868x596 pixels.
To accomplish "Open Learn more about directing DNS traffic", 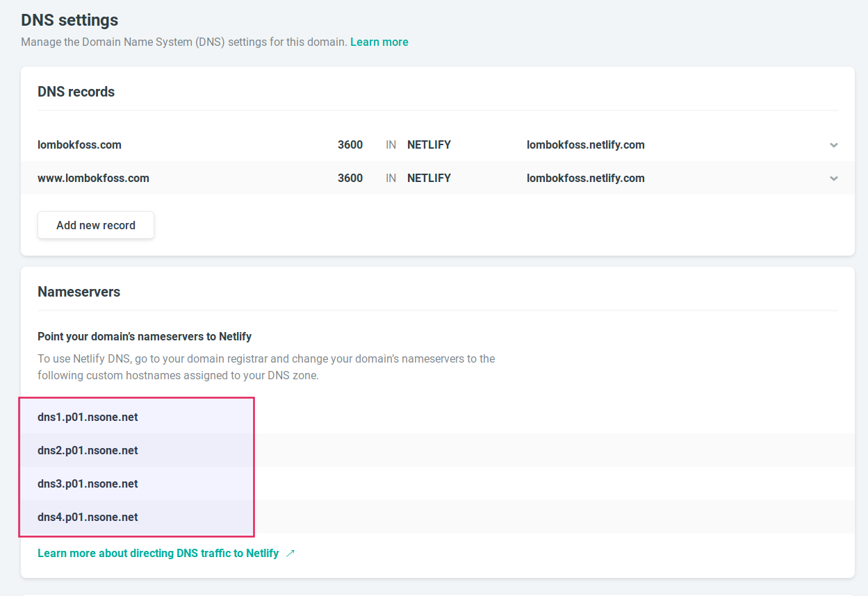I will [157, 553].
